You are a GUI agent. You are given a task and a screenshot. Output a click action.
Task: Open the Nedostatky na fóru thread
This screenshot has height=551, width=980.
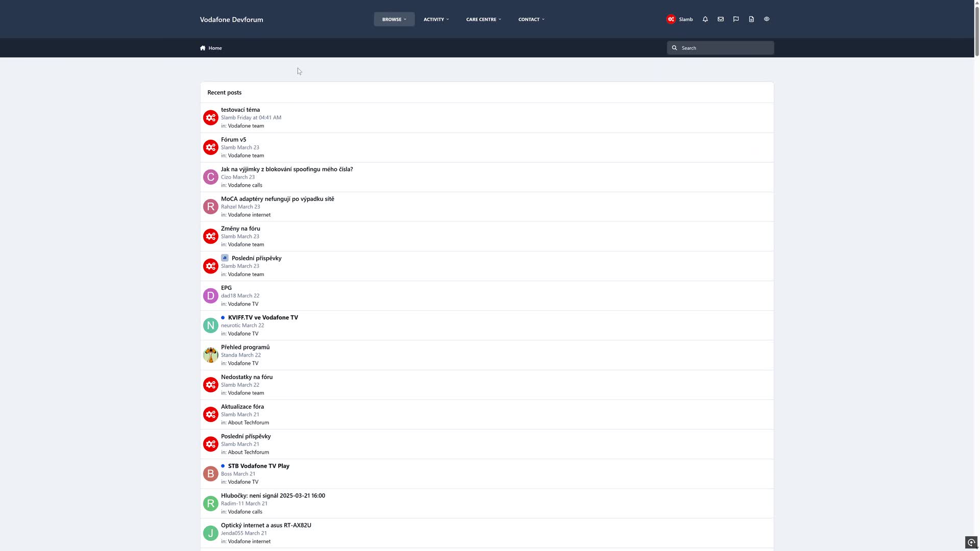[247, 377]
